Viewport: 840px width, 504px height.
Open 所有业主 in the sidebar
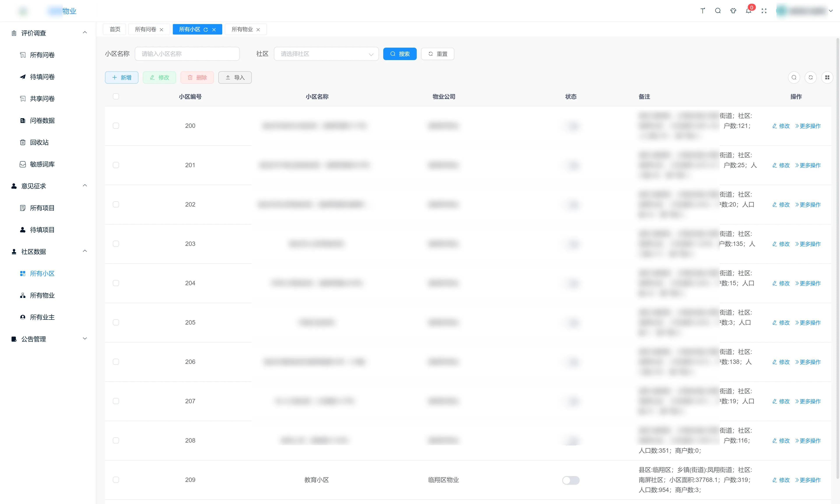coord(42,317)
